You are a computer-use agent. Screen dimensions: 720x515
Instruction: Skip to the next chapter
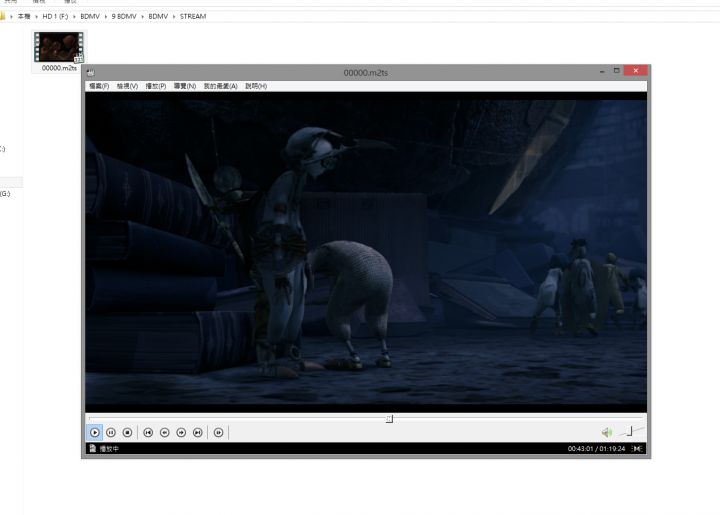[197, 432]
